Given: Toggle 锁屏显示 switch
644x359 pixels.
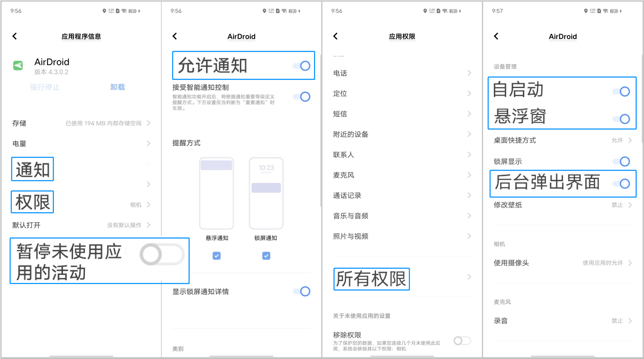Looking at the screenshot, I should click(621, 161).
